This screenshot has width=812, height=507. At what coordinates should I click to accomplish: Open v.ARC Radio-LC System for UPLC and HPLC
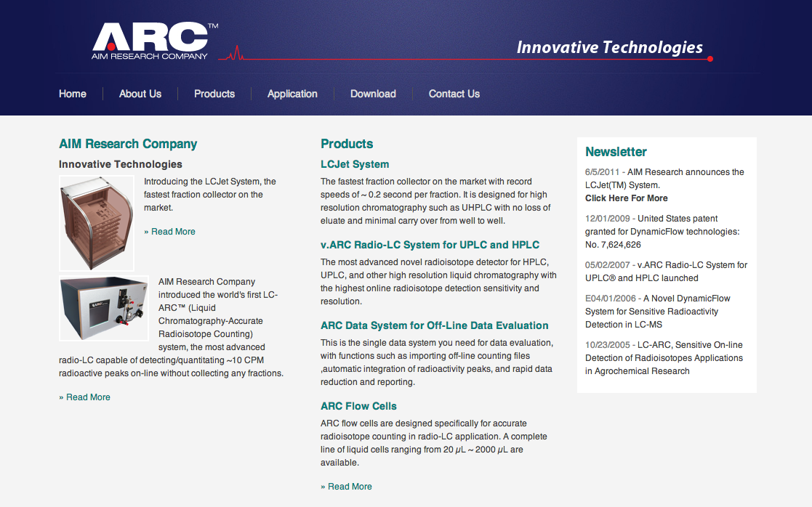pyautogui.click(x=430, y=245)
